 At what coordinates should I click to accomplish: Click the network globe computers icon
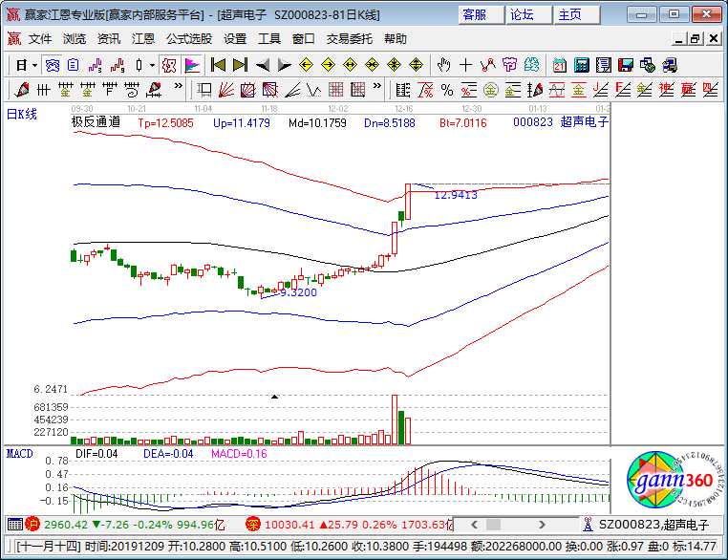point(647,65)
